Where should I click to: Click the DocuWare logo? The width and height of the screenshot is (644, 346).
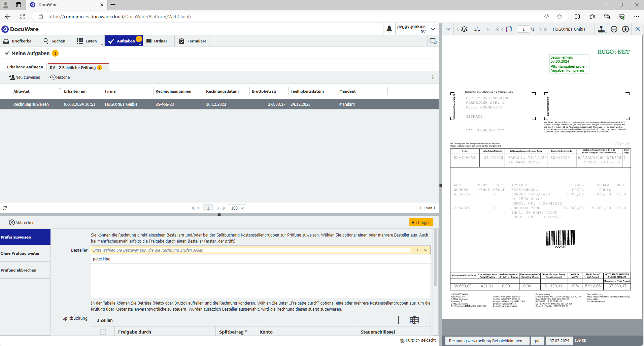20,29
